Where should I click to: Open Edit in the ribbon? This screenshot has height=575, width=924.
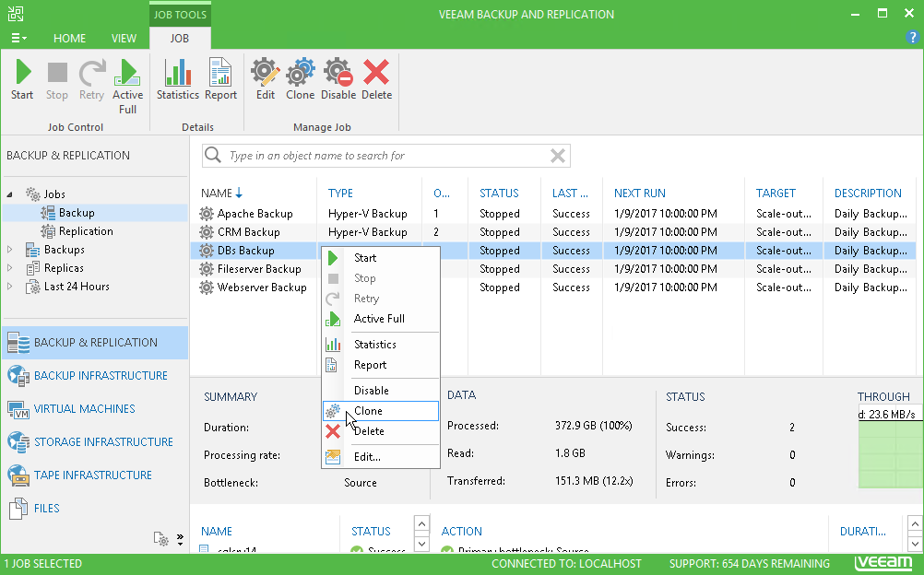point(266,80)
